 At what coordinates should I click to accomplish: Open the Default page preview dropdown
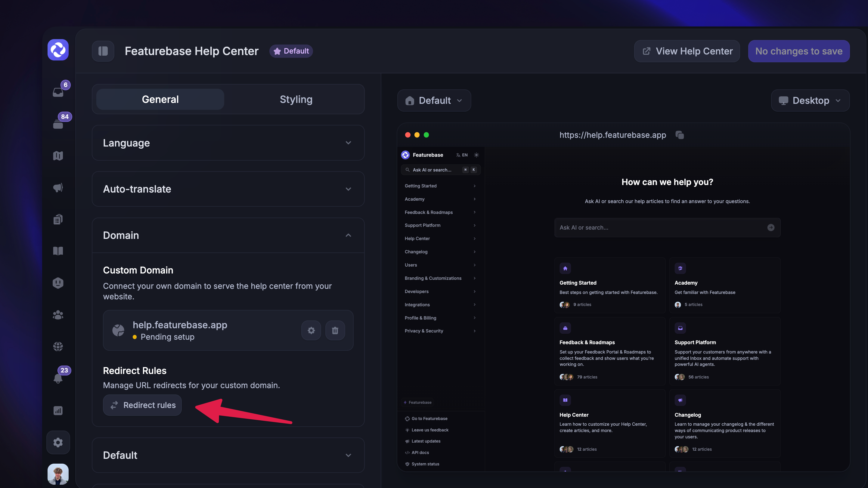pos(434,100)
